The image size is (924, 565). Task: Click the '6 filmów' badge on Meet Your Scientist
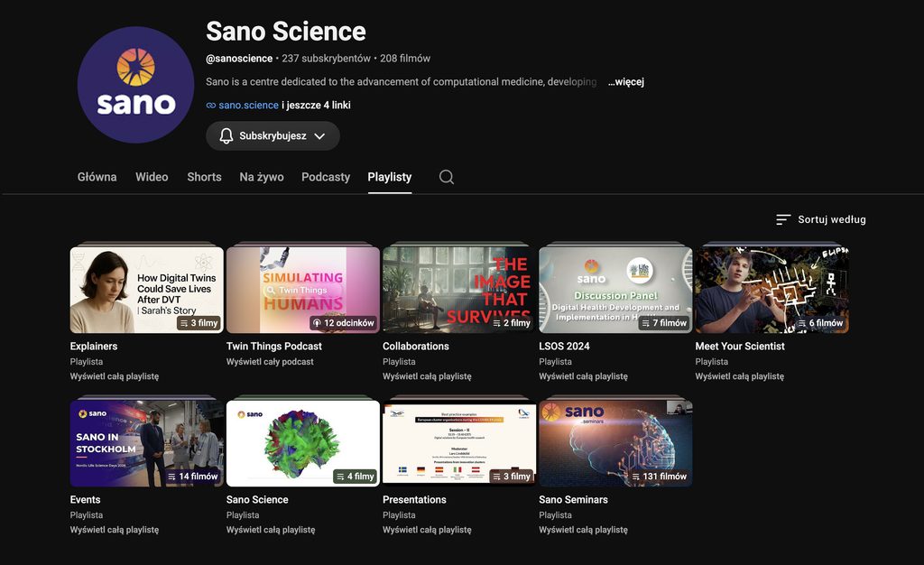point(820,323)
